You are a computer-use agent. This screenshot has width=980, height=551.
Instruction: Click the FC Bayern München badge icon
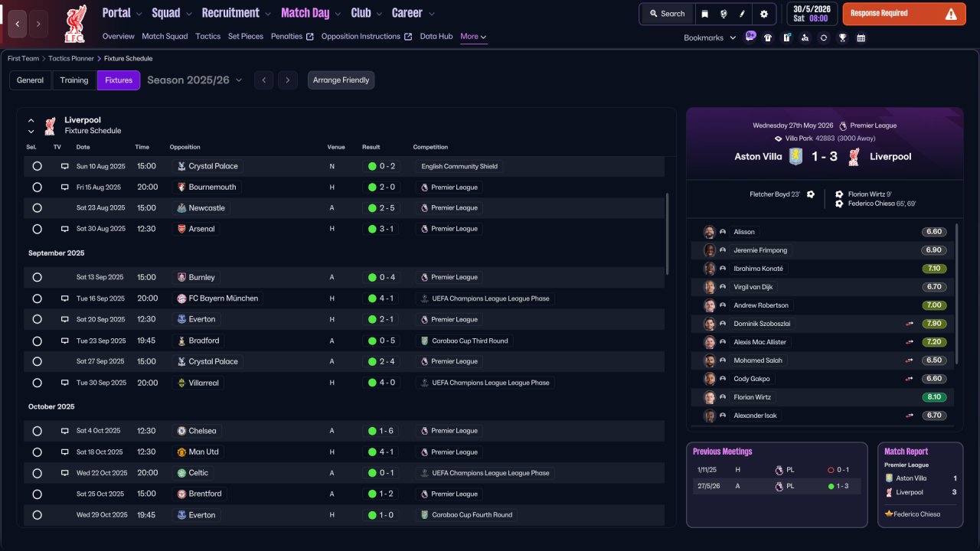181,298
